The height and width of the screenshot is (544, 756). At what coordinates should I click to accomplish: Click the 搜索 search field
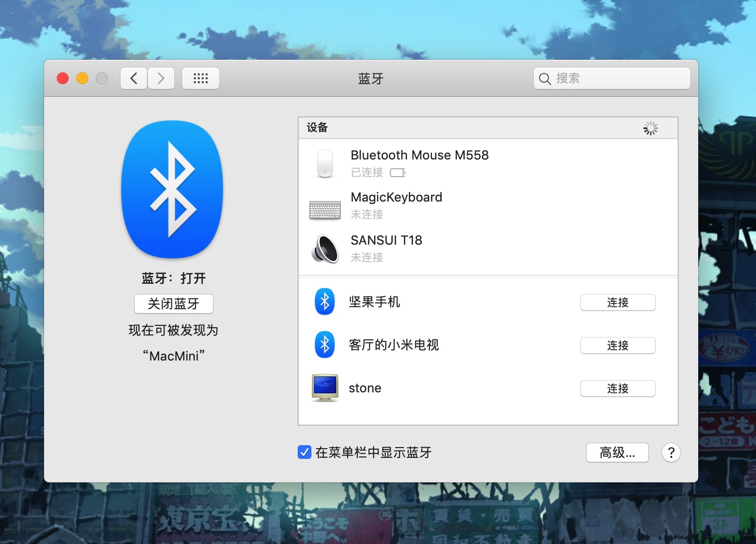point(612,78)
